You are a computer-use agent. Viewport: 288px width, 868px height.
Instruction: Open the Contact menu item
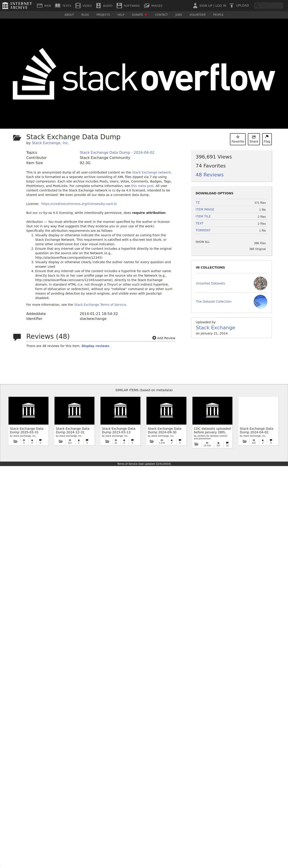click(161, 15)
